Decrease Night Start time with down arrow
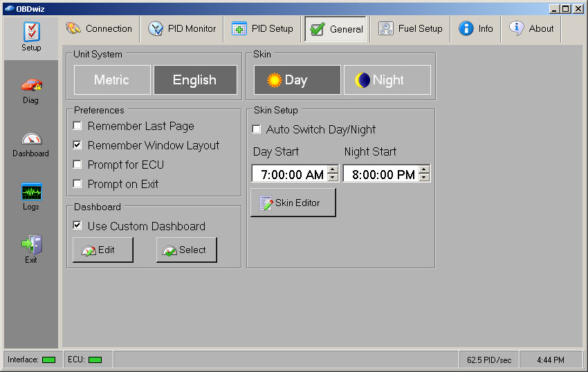The width and height of the screenshot is (588, 372). (x=424, y=178)
